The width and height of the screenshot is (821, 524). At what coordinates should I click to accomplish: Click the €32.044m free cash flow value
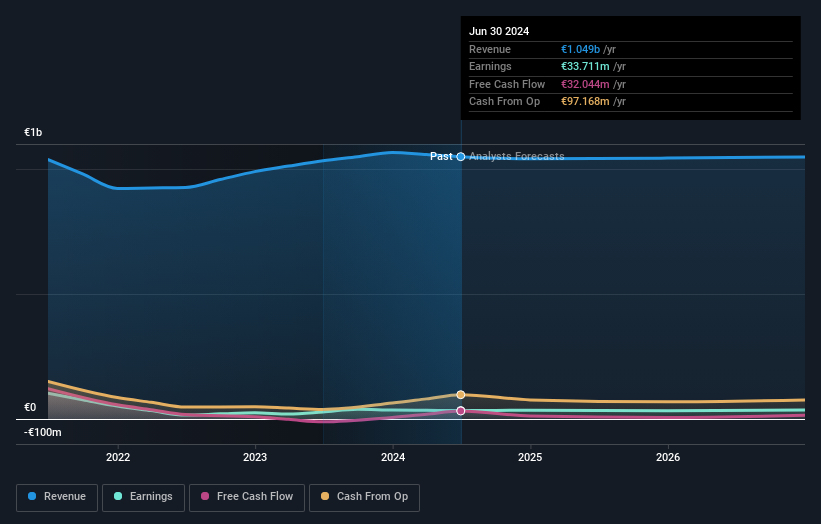(x=585, y=84)
